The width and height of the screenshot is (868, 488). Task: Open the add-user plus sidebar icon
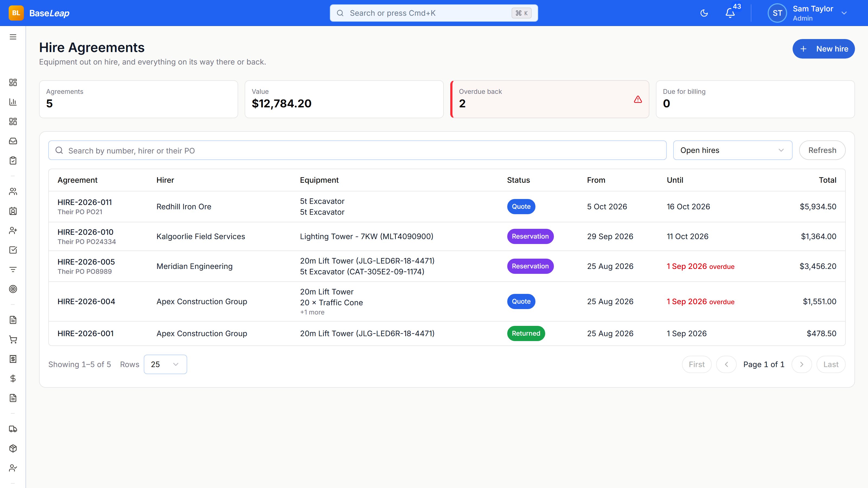pyautogui.click(x=13, y=231)
